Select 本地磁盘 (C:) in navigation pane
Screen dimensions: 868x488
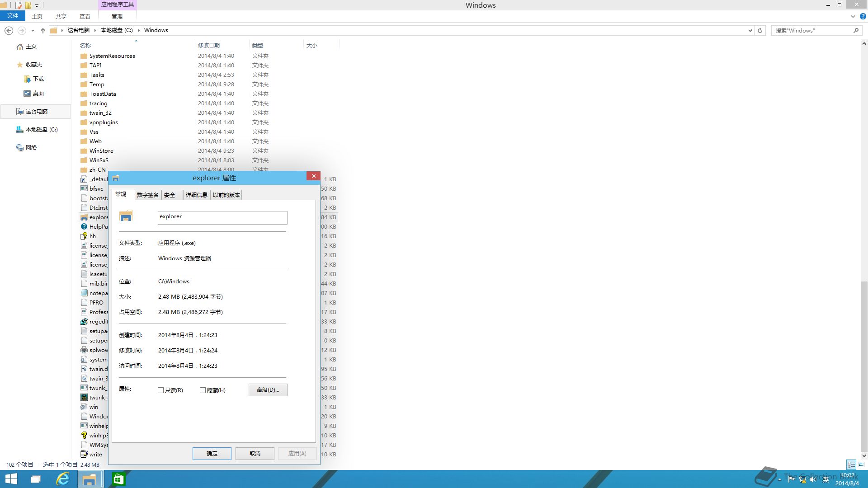pyautogui.click(x=38, y=130)
